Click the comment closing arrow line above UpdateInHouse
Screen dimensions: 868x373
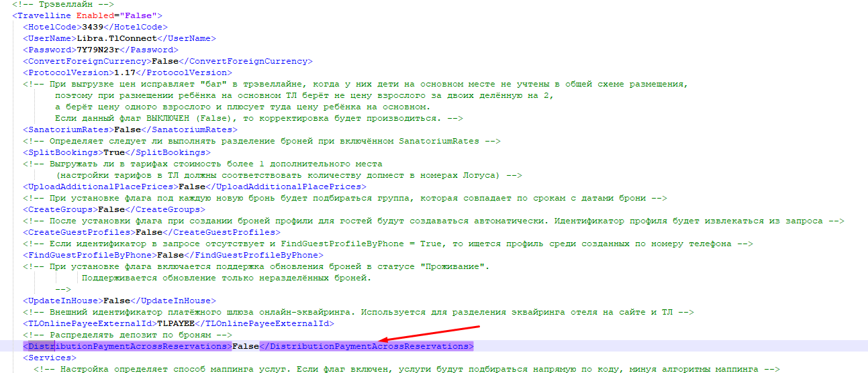tap(63, 289)
